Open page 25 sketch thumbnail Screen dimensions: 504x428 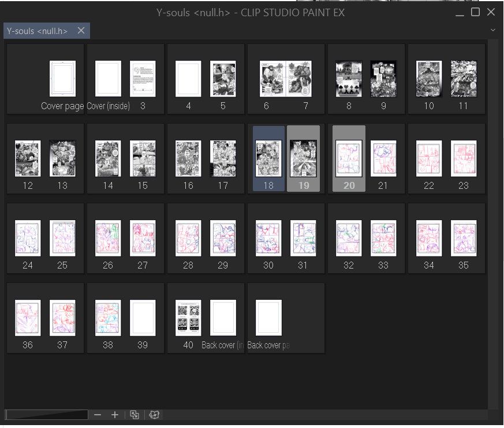(x=62, y=239)
